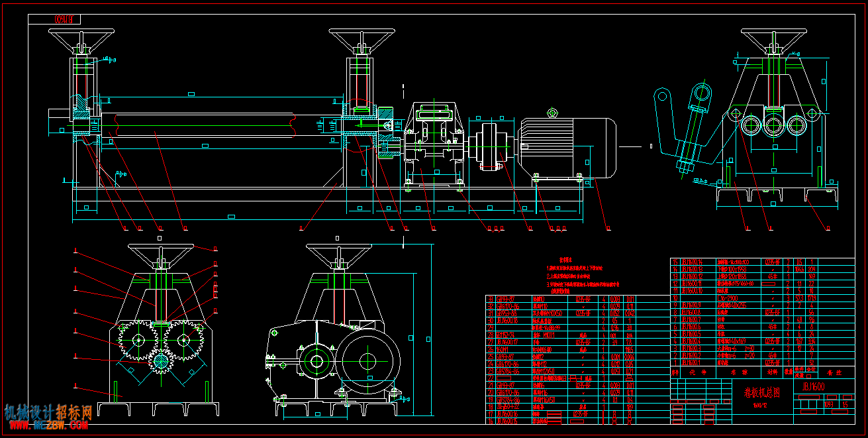Click the electric motor body in the front view
Image resolution: width=868 pixels, height=438 pixels.
point(567,147)
